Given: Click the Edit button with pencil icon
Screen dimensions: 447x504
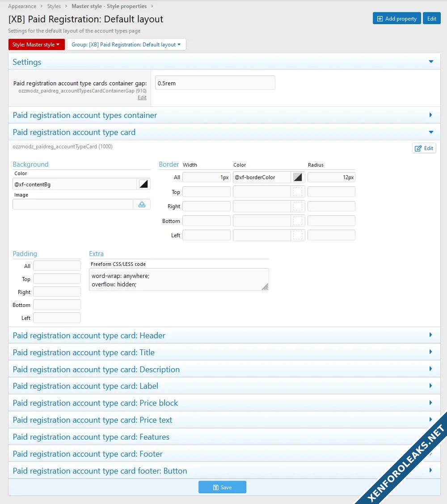Looking at the screenshot, I should coord(424,148).
